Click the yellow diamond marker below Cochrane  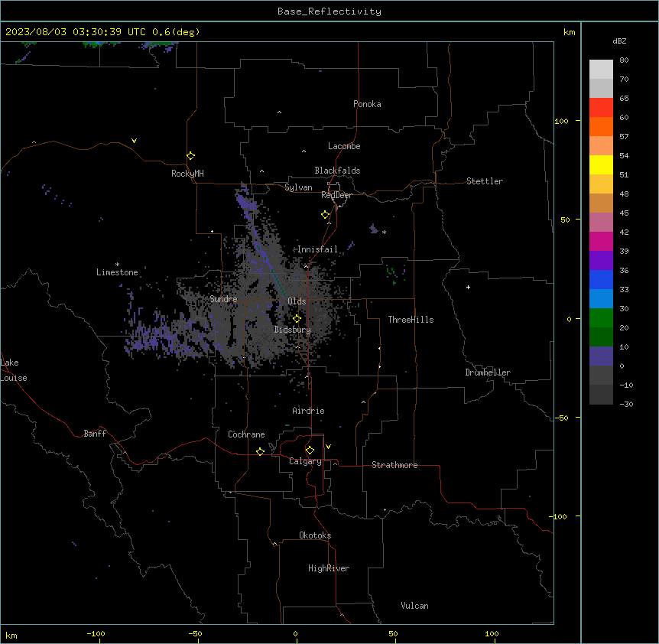tap(260, 452)
